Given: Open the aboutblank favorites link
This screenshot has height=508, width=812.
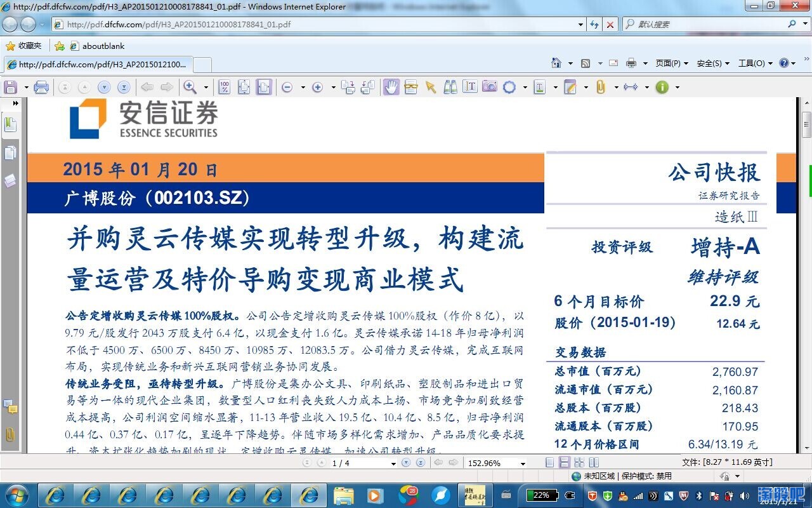Looking at the screenshot, I should click(x=97, y=46).
